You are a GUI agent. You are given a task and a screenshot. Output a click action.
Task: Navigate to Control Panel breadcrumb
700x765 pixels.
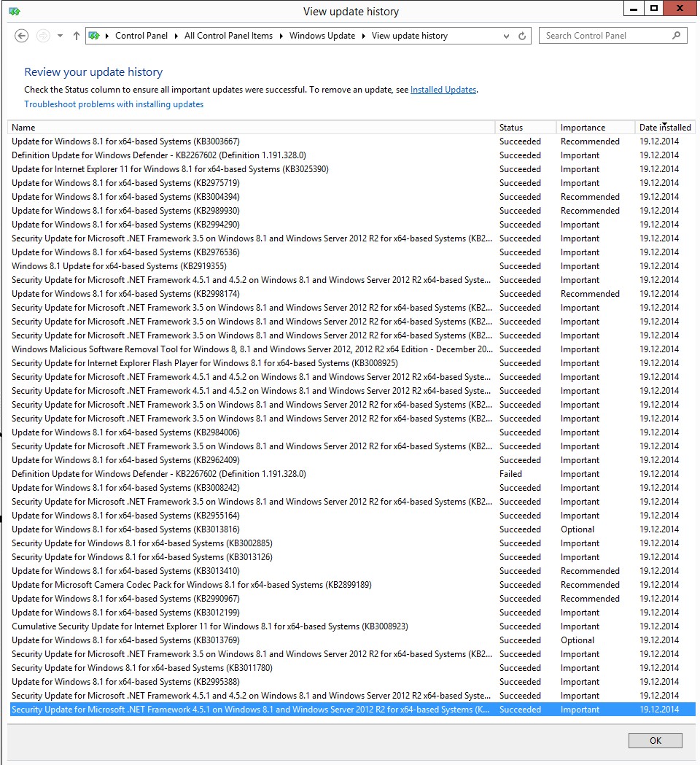pyautogui.click(x=141, y=36)
